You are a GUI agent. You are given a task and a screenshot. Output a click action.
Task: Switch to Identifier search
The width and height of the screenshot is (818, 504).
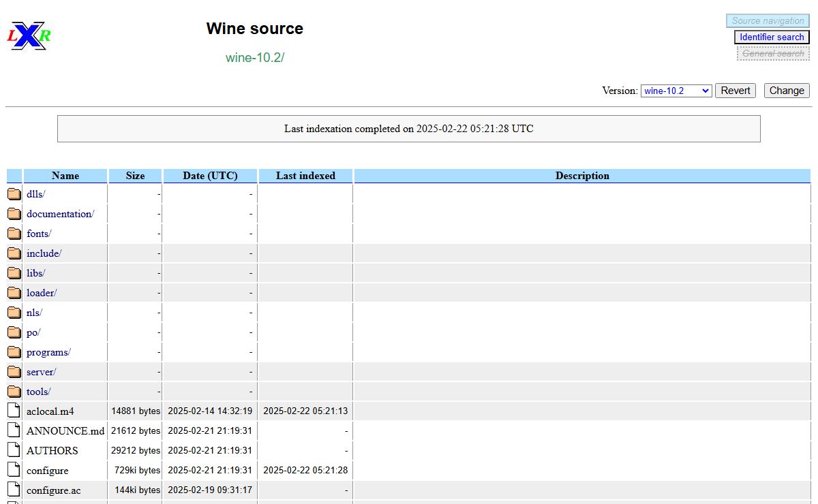pos(772,37)
